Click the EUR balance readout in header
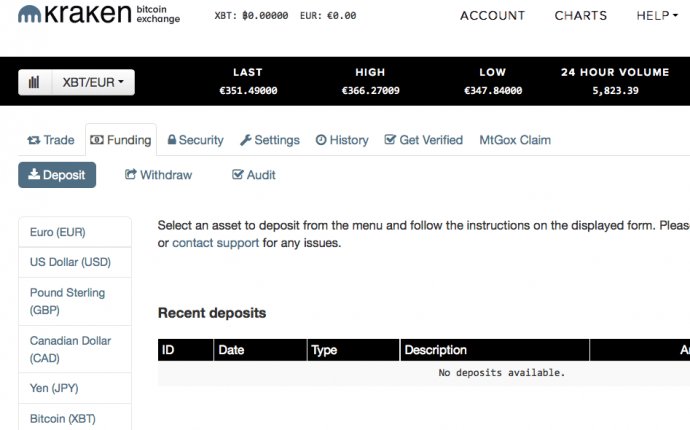The height and width of the screenshot is (430, 690). click(328, 15)
